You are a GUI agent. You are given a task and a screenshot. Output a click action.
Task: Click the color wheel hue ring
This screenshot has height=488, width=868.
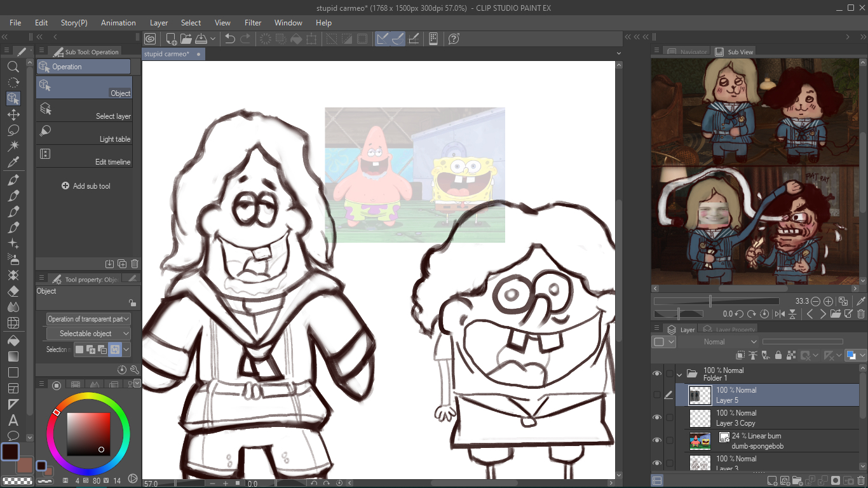pos(88,396)
